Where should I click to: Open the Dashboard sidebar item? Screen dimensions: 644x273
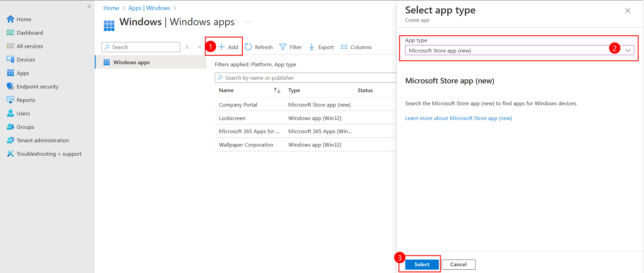[25, 33]
